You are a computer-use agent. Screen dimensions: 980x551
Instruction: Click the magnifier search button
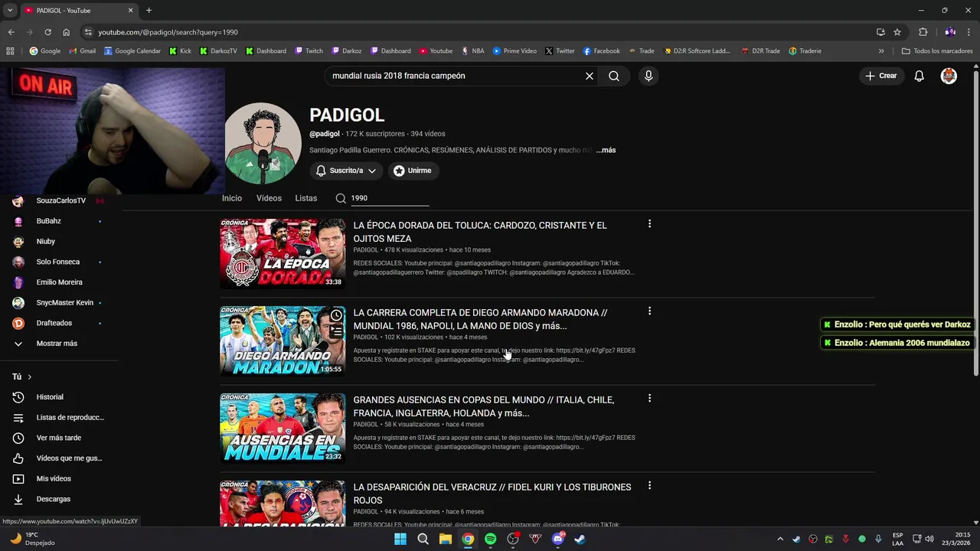[614, 76]
